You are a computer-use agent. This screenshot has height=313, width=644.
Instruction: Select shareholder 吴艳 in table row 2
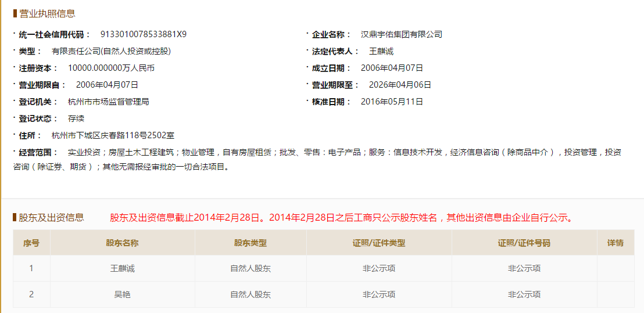pos(123,294)
